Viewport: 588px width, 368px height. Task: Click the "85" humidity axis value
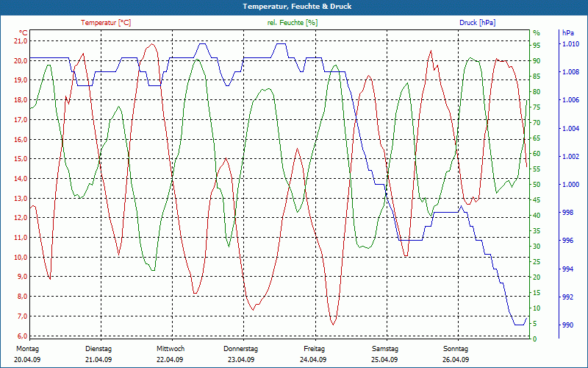pyautogui.click(x=537, y=77)
